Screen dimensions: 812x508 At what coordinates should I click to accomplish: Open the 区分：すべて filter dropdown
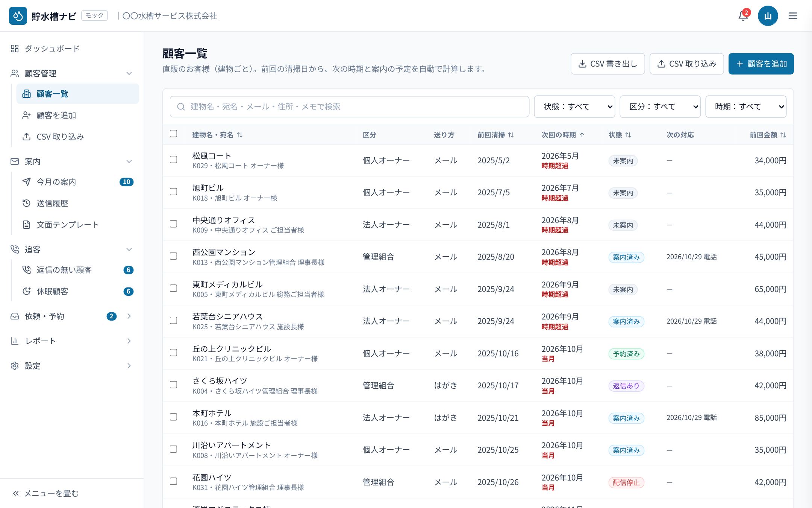coord(660,107)
